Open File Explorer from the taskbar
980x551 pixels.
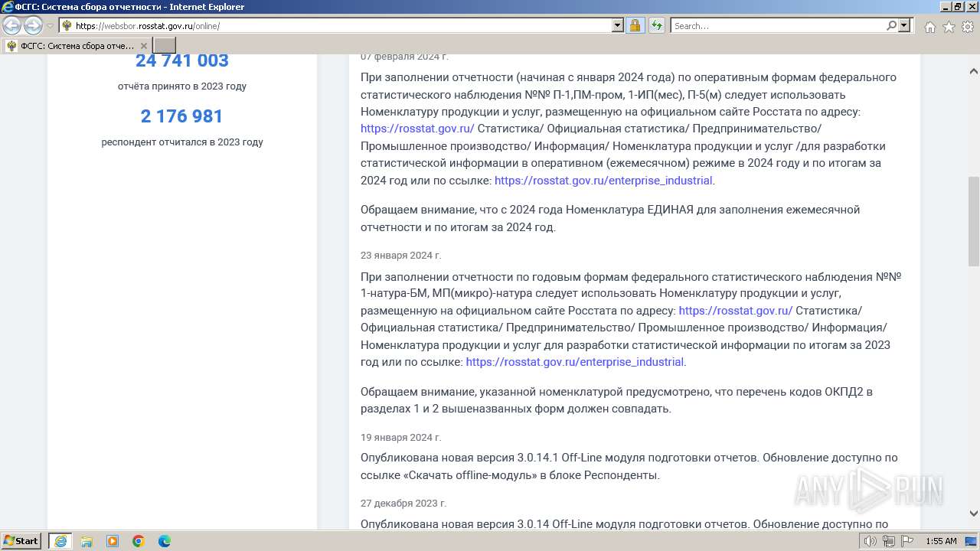(87, 541)
